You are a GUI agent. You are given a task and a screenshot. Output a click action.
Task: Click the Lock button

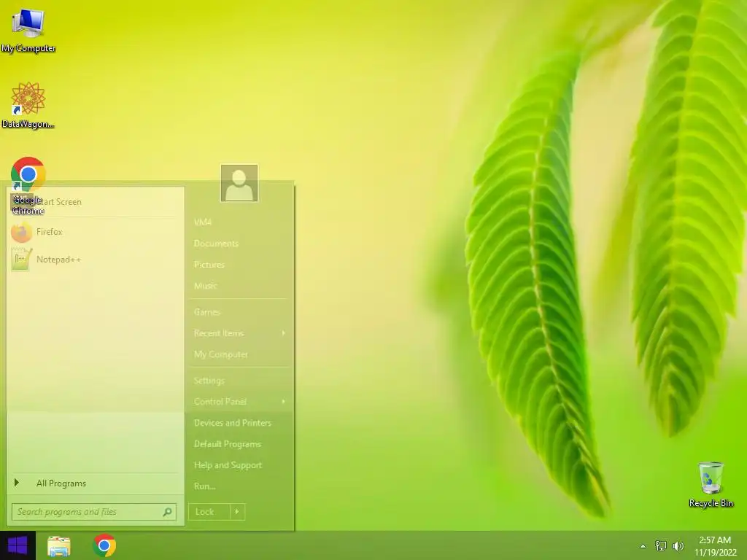pos(209,512)
